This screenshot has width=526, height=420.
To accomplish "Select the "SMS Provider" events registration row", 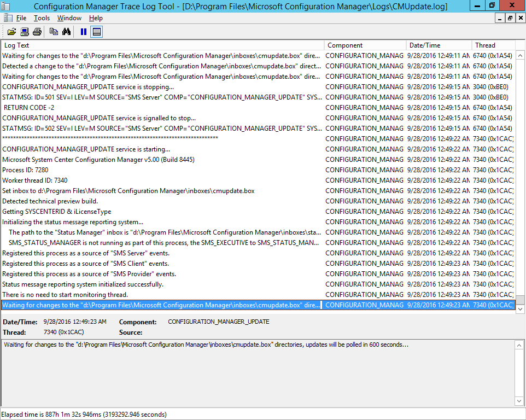I will (258, 274).
